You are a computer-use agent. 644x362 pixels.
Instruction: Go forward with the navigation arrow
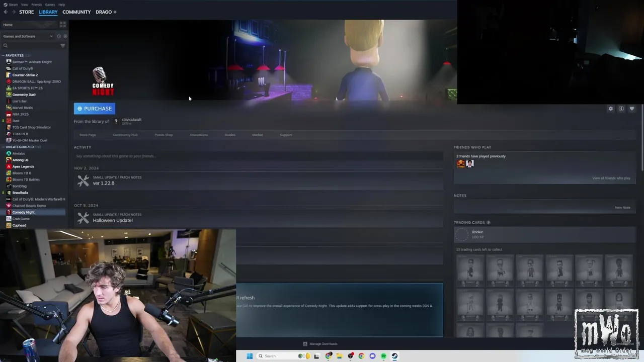pyautogui.click(x=14, y=12)
